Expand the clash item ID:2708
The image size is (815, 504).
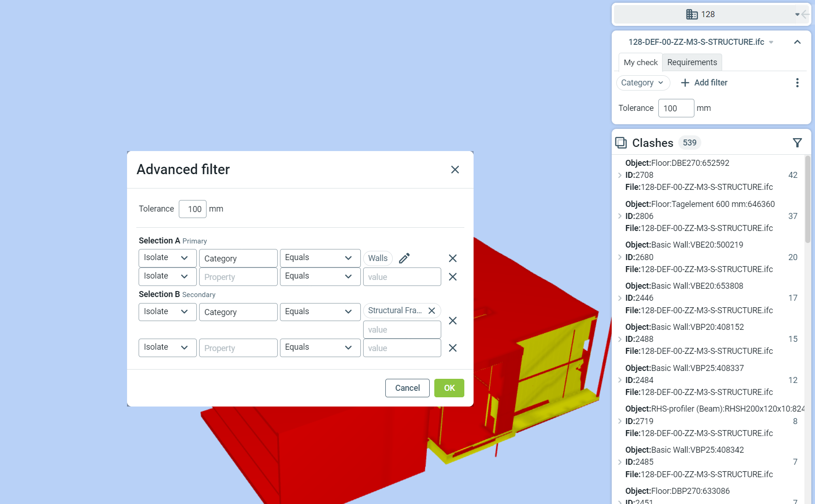620,175
